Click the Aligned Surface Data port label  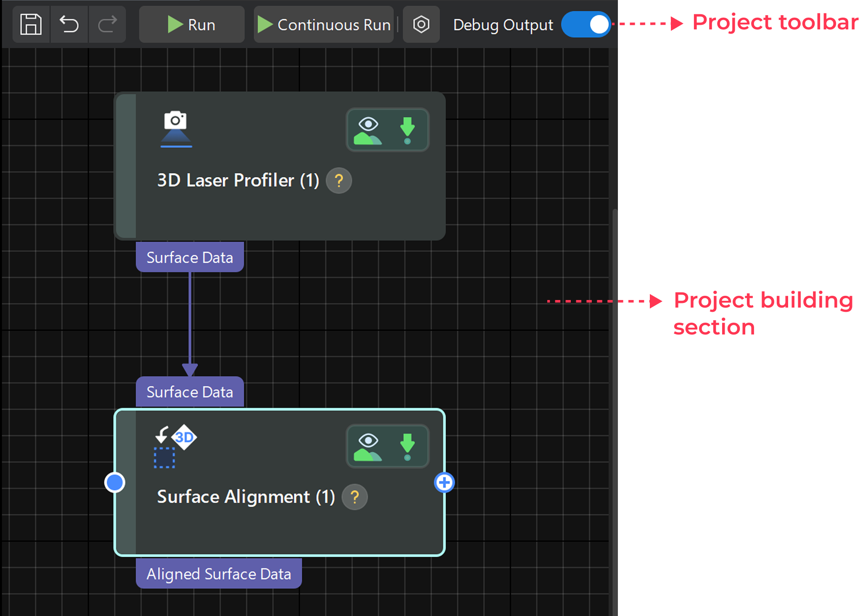pyautogui.click(x=218, y=574)
